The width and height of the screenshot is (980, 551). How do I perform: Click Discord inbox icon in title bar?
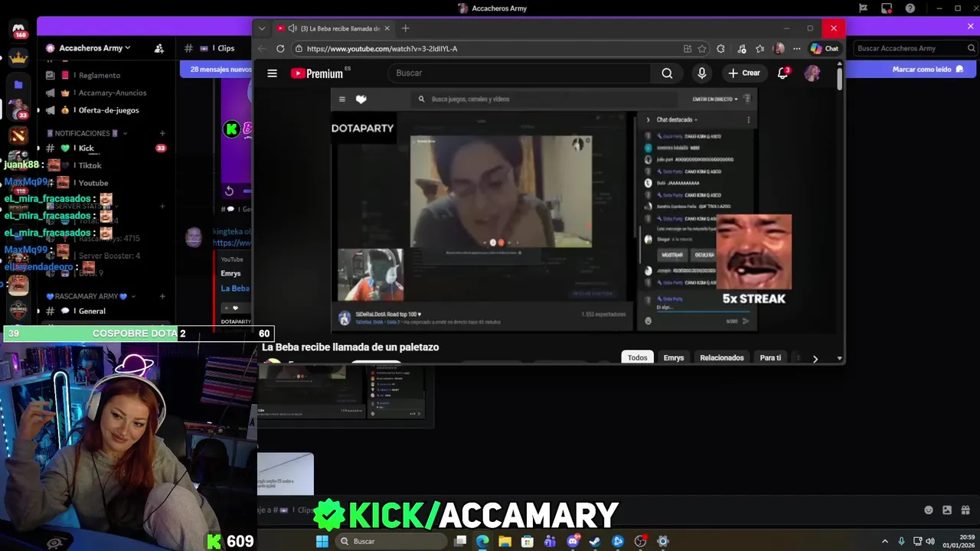click(887, 8)
